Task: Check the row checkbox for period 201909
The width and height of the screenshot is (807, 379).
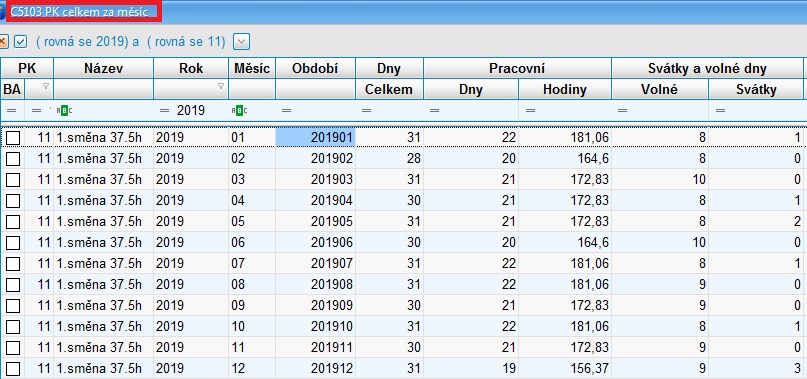Action: click(13, 306)
